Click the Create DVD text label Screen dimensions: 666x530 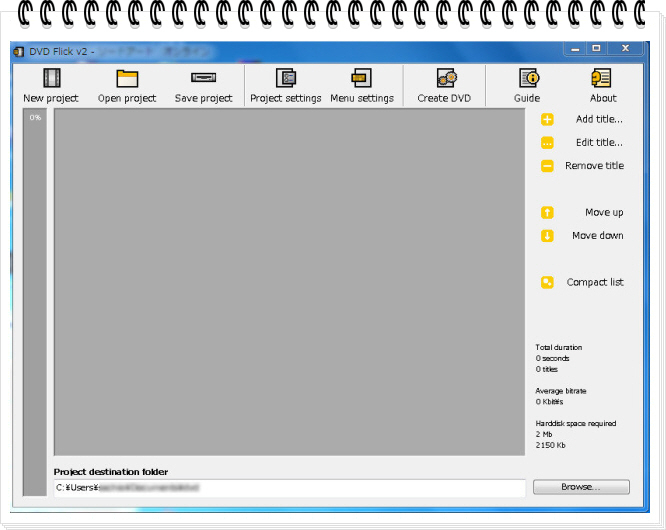click(x=444, y=98)
